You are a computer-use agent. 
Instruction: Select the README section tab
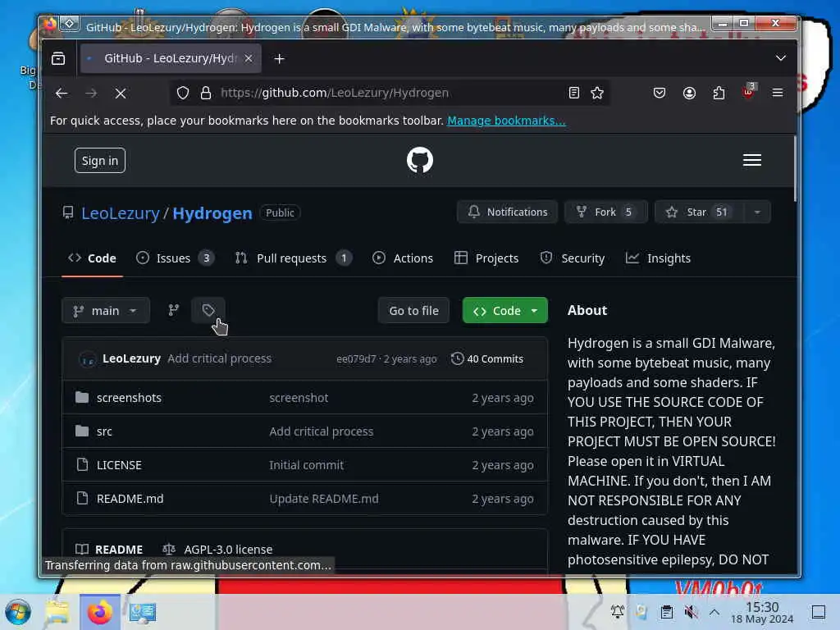(x=109, y=550)
